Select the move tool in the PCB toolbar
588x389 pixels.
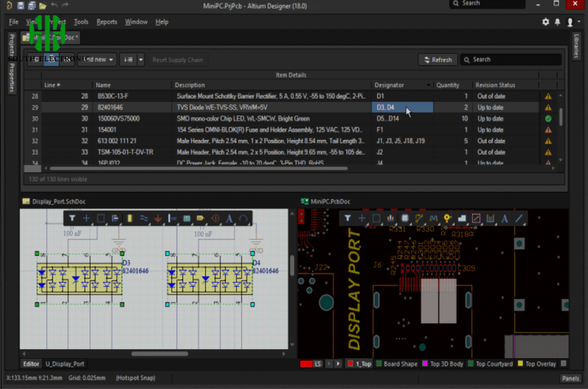(362, 218)
